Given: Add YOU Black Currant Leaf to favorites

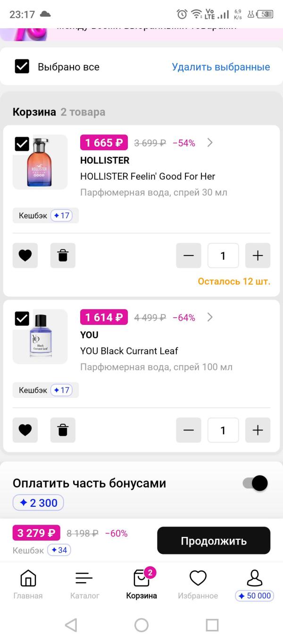Looking at the screenshot, I should coord(25,430).
